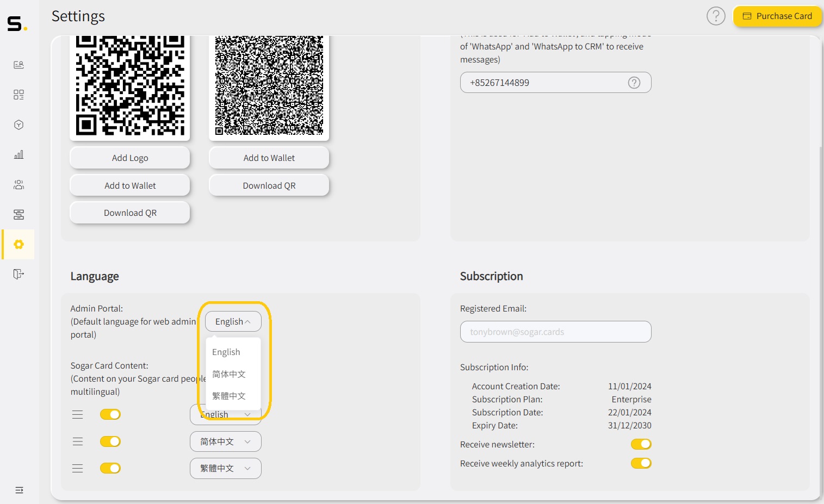Click Download QR under the left QR code
Viewport: 824px width, 504px height.
click(x=130, y=213)
